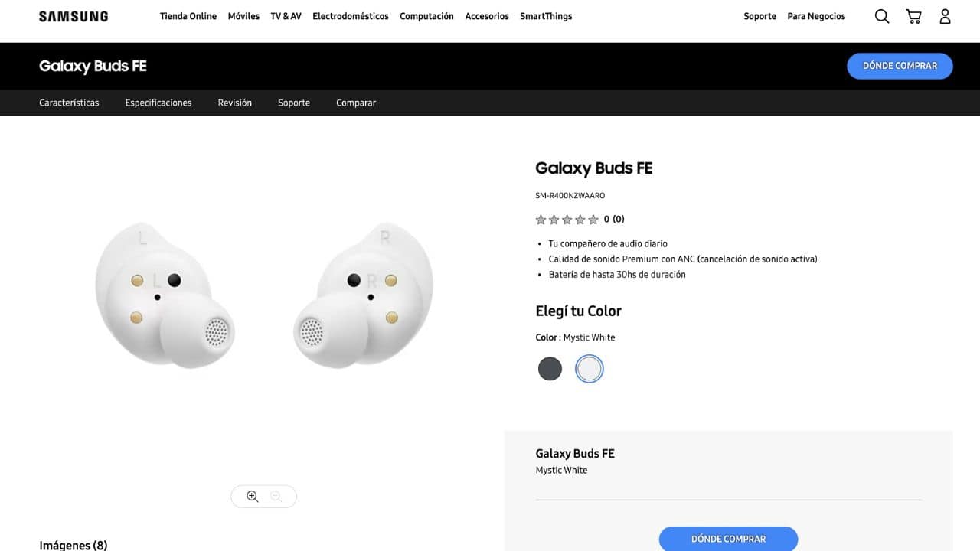This screenshot has width=980, height=551.
Task: Click the Samsung logo
Action: (x=73, y=16)
